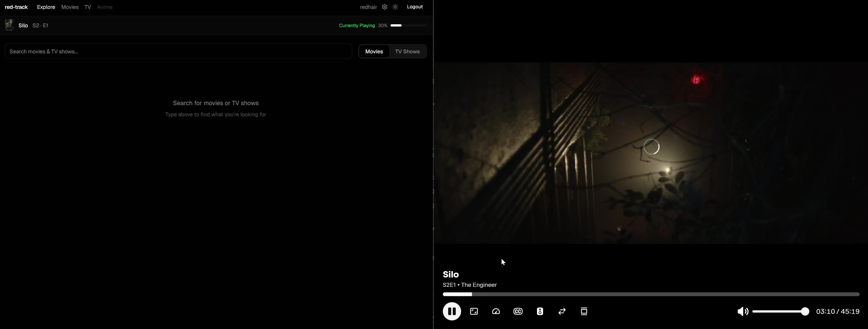Click the volume slider handle
The width and height of the screenshot is (868, 329).
pos(805,312)
